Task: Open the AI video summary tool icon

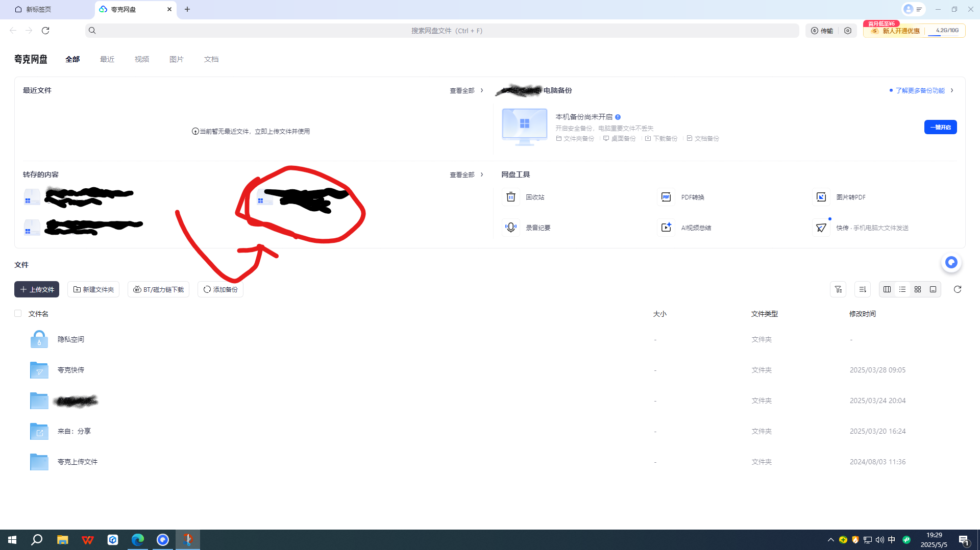Action: tap(666, 228)
